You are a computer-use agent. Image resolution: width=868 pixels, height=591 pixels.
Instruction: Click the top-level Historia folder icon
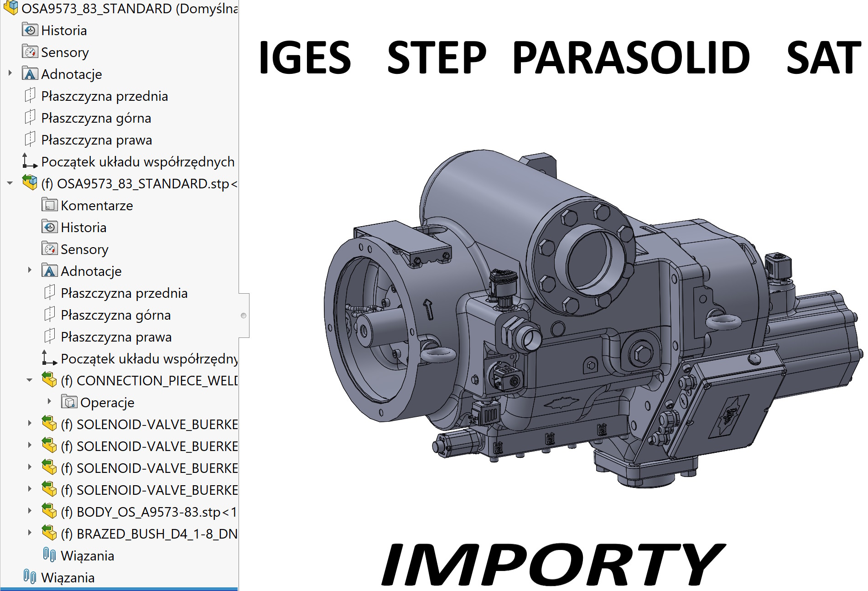coord(30,31)
